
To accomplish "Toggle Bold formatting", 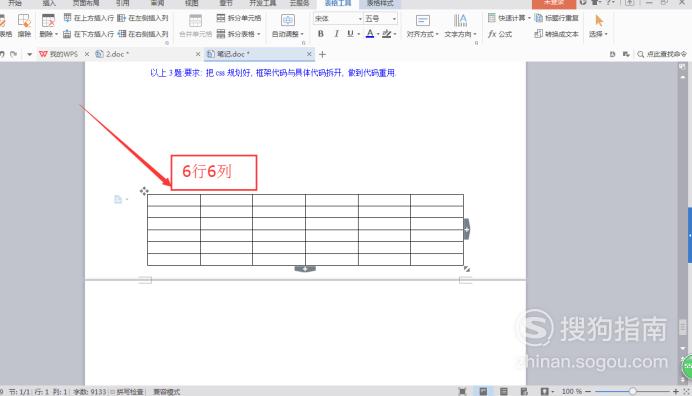I will [321, 34].
